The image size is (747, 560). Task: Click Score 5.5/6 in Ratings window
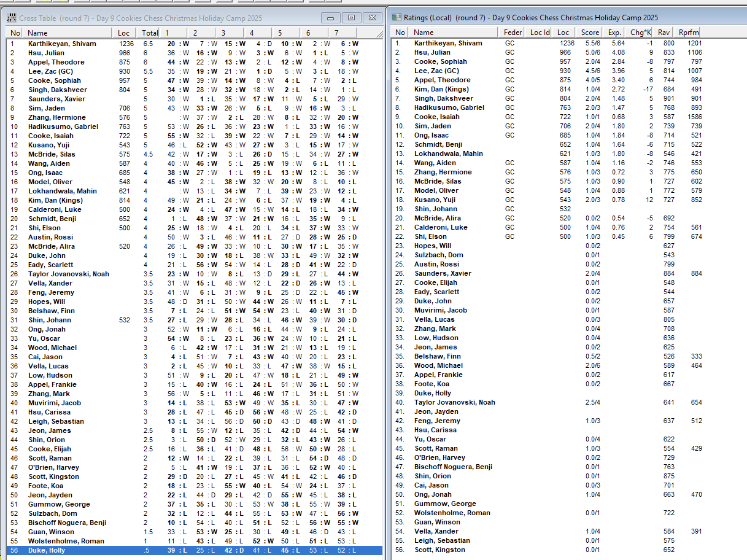coord(592,43)
